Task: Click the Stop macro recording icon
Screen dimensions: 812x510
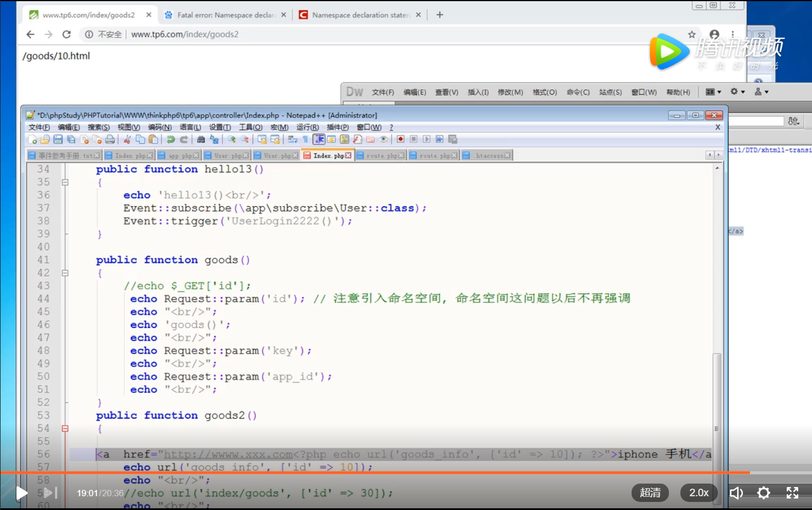Action: 413,139
